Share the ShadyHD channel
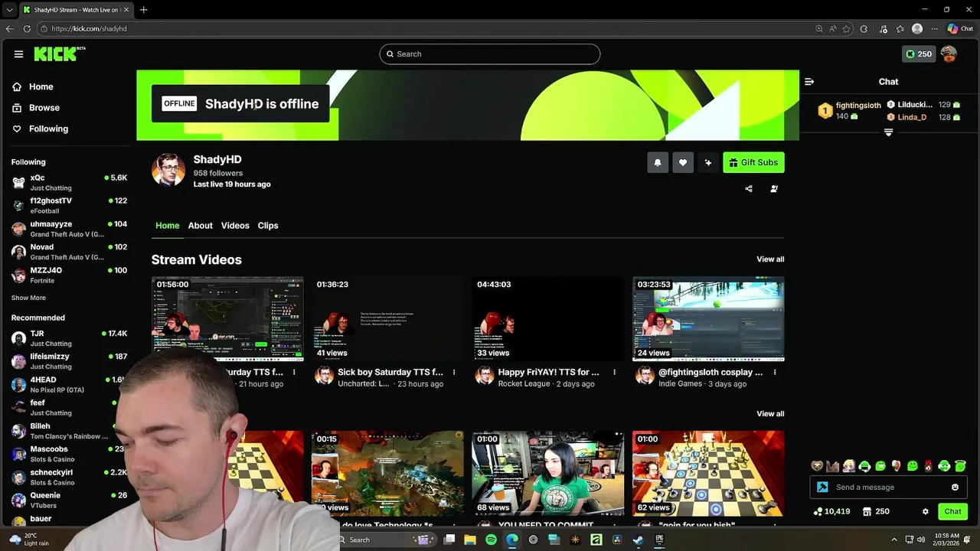This screenshot has height=551, width=980. 749,188
